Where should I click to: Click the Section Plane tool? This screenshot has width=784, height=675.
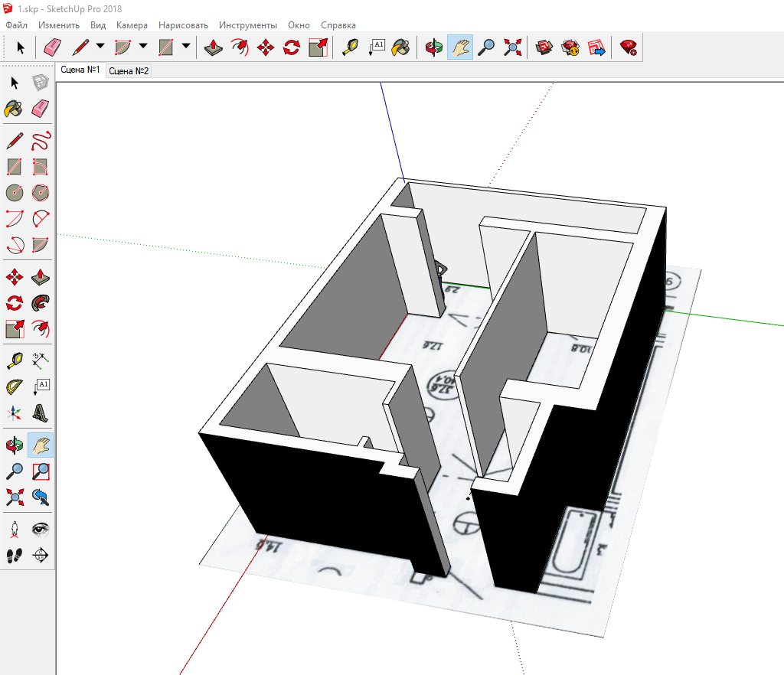click(41, 555)
